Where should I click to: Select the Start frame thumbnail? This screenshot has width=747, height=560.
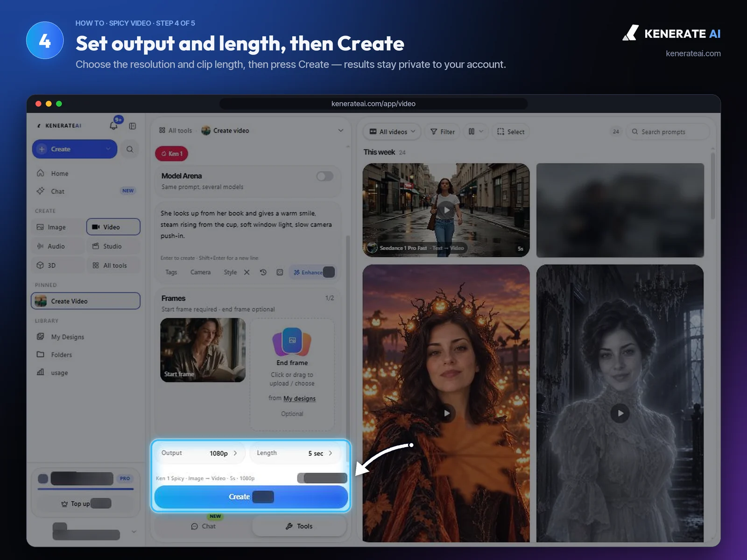(203, 350)
